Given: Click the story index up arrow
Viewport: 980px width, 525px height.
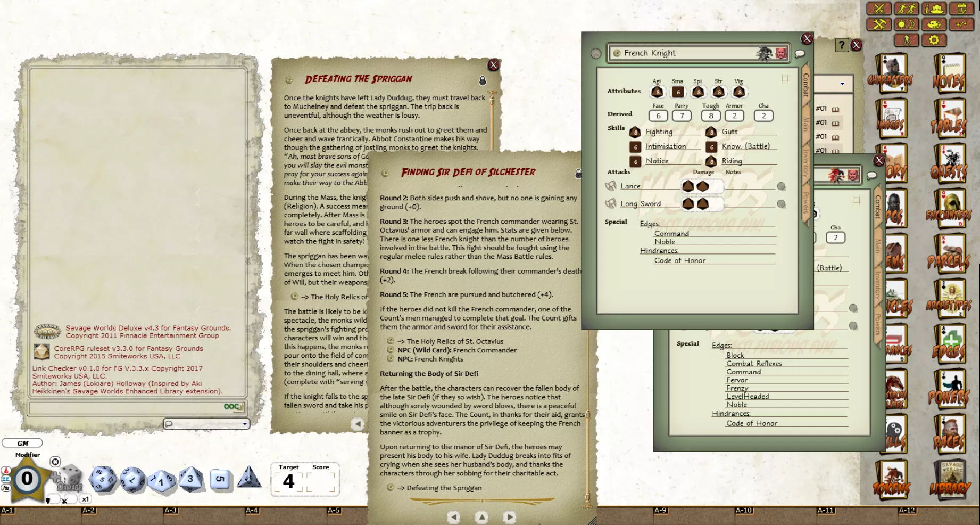Looking at the screenshot, I should pyautogui.click(x=481, y=517).
